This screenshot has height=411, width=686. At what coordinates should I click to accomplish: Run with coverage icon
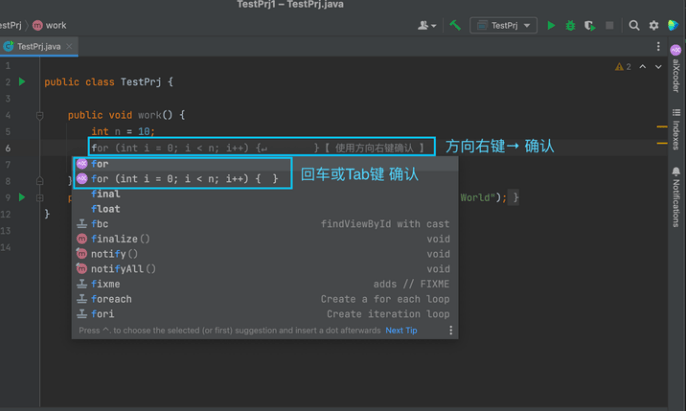590,26
